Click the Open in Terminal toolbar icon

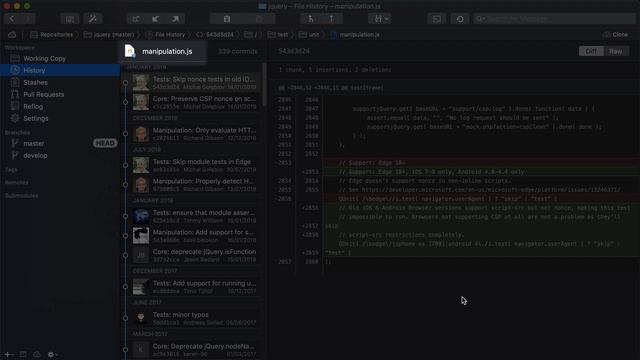tap(437, 19)
